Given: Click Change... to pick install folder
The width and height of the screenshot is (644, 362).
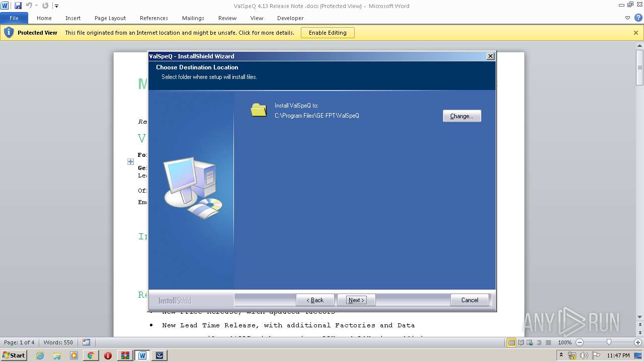Looking at the screenshot, I should tap(462, 116).
